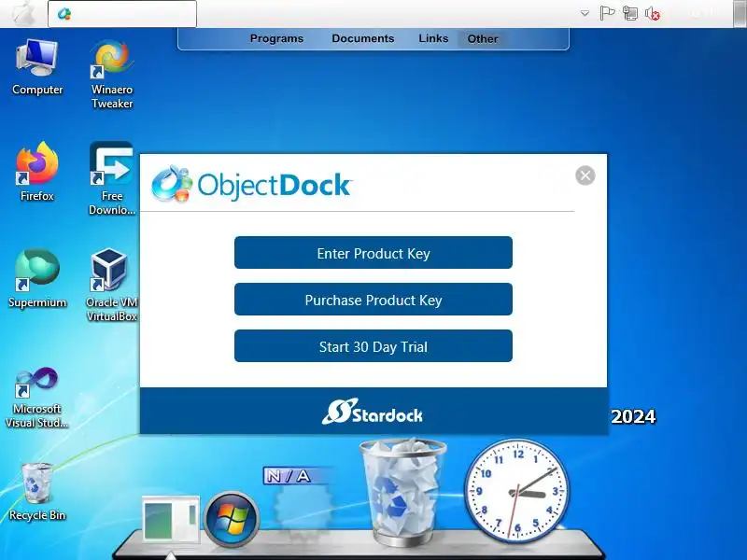
Task: Open the Computer desktop icon
Action: click(x=37, y=66)
